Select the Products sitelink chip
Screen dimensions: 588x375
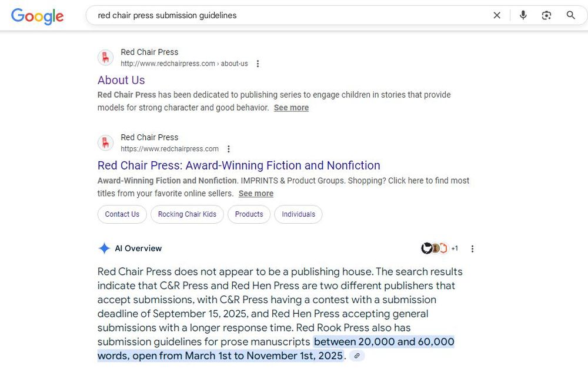pos(249,214)
